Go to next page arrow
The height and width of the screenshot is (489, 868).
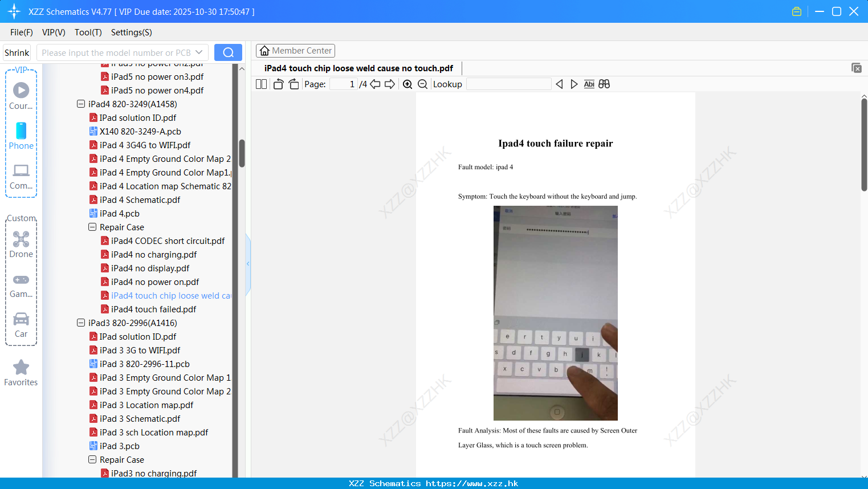(390, 84)
